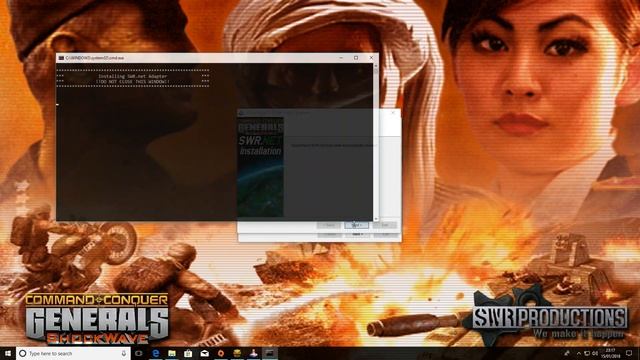The height and width of the screenshot is (360, 640).
Task: Close the cmd.exe console window
Action: click(371, 58)
